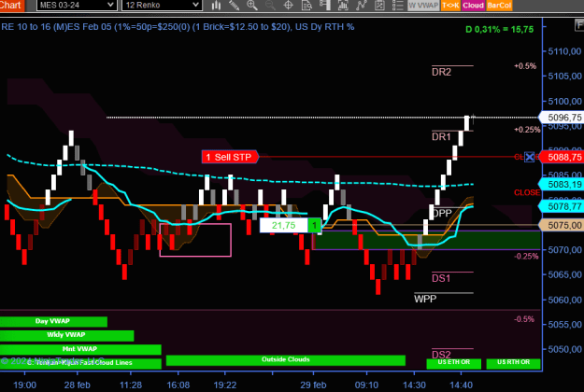Click the 1 Sell STP order flag
584x392 pixels.
point(230,157)
